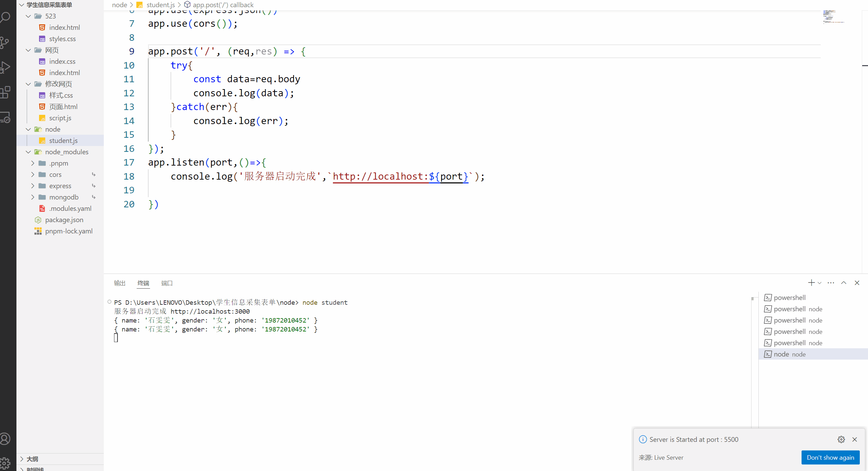Open the launch profile dropdown next to plus

(x=819, y=283)
